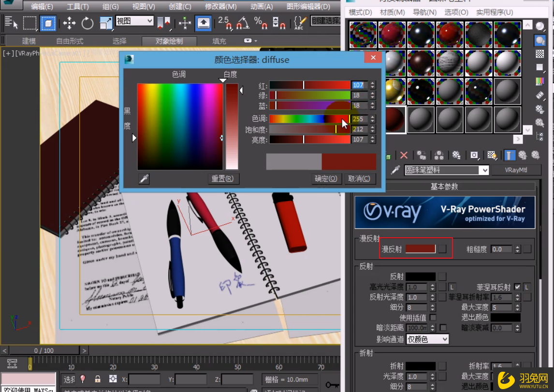Click the 重置(R) reset button
Image resolution: width=554 pixels, height=392 pixels.
coord(222,179)
